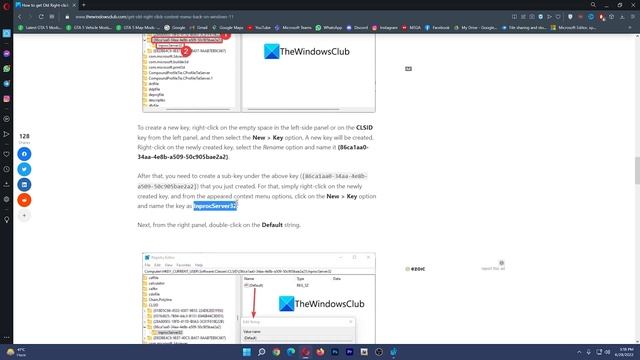The height and width of the screenshot is (360, 640).
Task: Click the address bar URL field
Action: tap(286, 17)
